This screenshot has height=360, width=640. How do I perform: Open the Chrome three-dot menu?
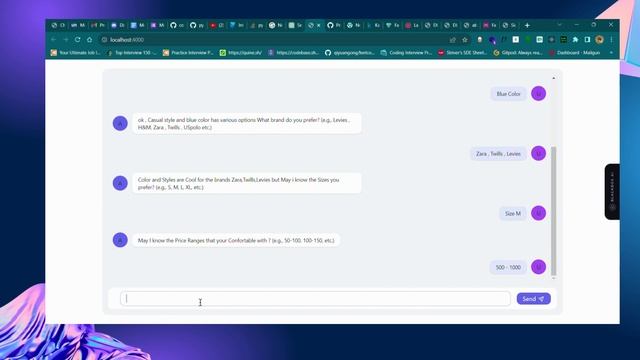[611, 40]
